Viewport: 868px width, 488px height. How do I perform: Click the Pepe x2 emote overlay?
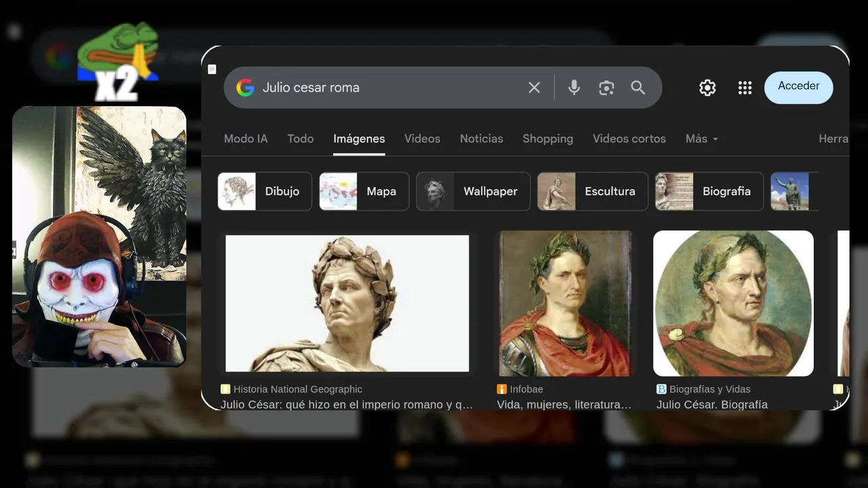click(x=117, y=62)
